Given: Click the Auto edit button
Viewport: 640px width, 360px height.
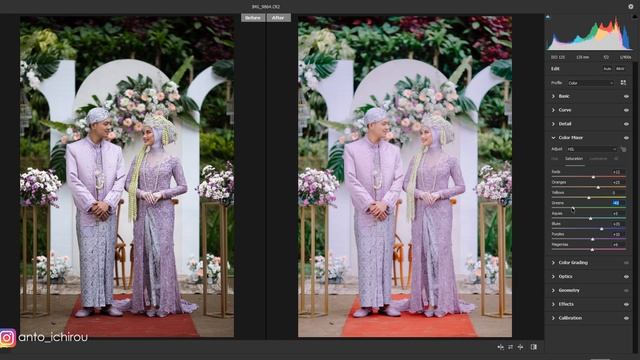Looking at the screenshot, I should click(x=607, y=69).
